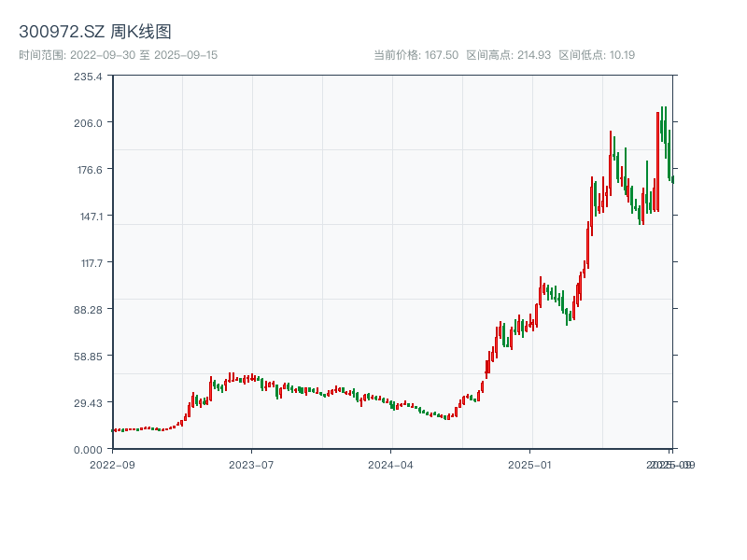
Task: Click the x-axis label 2022-09
Action: pos(112,465)
